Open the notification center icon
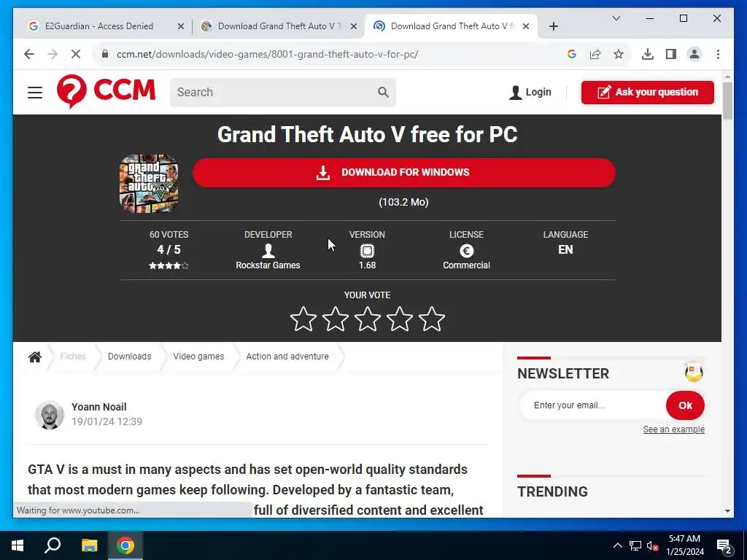Viewport: 747px width, 560px height. 724,546
